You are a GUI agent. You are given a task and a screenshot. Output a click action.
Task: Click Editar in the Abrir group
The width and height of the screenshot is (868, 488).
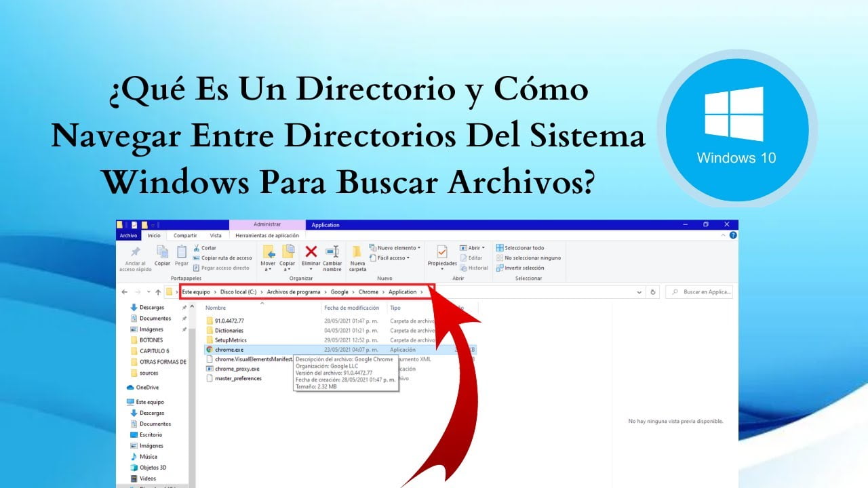point(471,258)
